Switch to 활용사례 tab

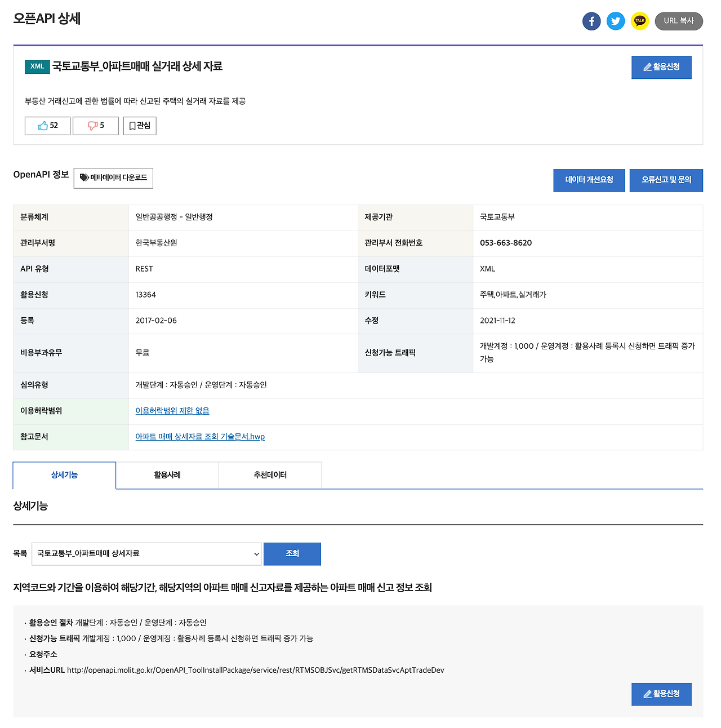tap(167, 475)
